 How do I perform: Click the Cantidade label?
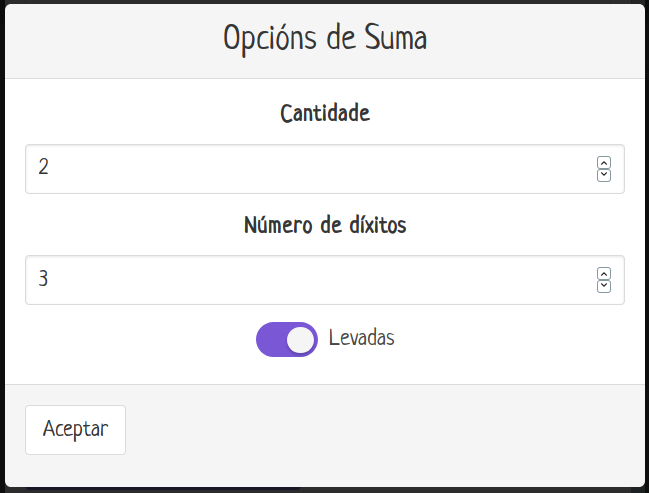325,113
